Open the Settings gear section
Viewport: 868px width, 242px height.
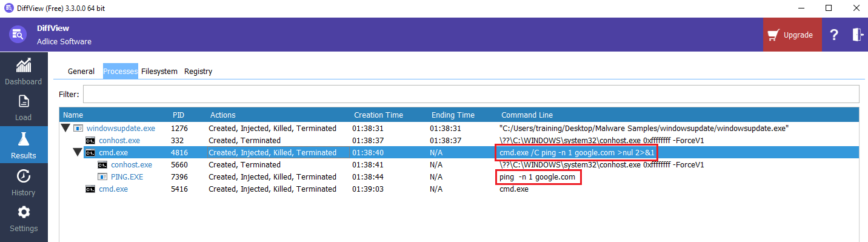(x=24, y=219)
